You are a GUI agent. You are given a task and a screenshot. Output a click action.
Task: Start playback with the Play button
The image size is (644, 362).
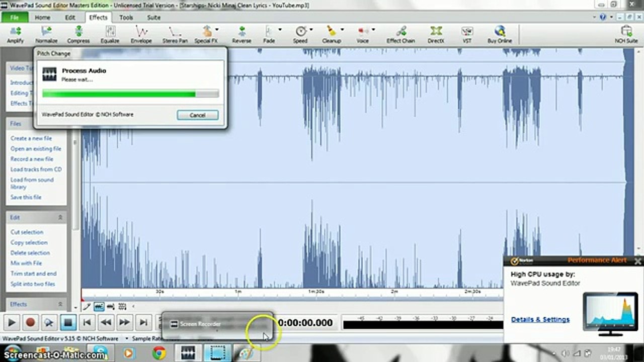click(x=12, y=322)
